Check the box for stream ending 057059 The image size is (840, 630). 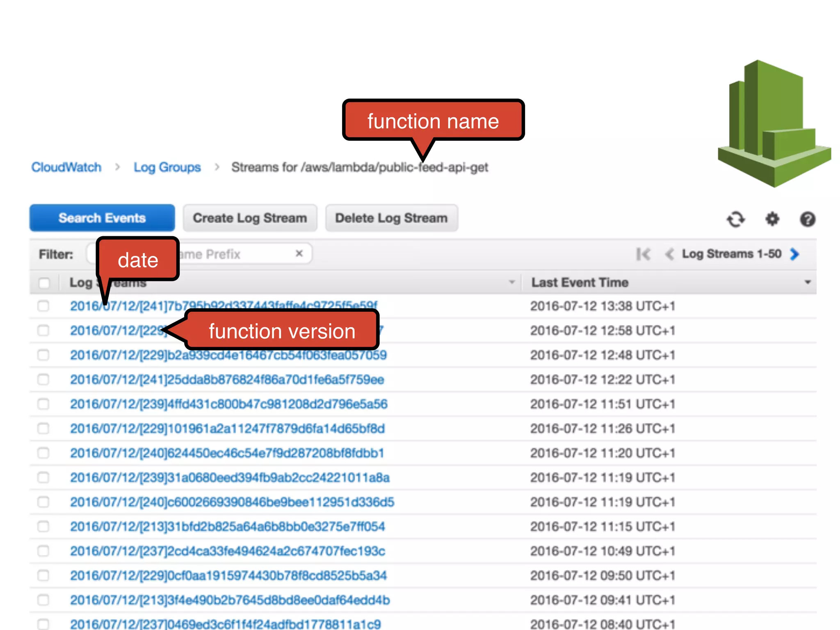(43, 355)
